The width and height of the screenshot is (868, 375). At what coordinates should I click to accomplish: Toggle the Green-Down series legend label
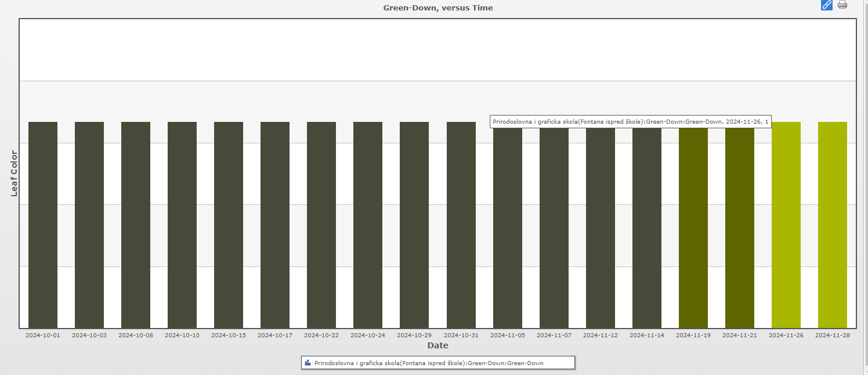429,363
